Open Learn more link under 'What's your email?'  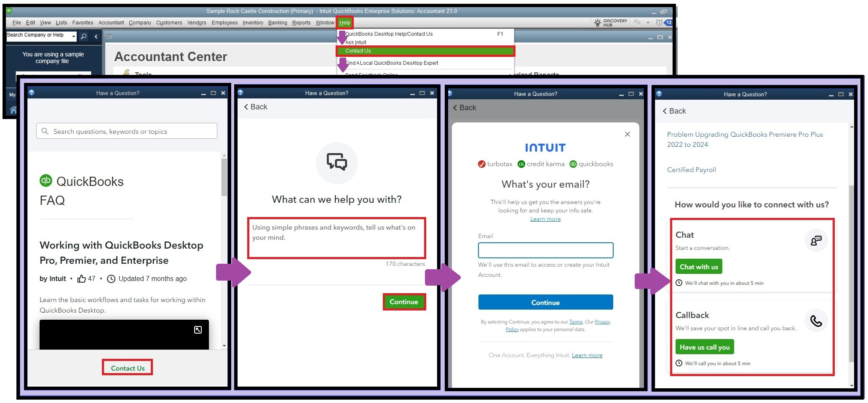[x=545, y=219]
